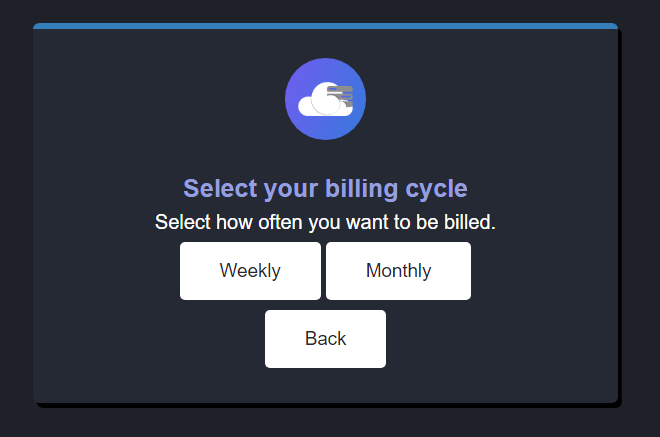Choose the Monthly billing option
This screenshot has height=437, width=660.
tap(399, 271)
